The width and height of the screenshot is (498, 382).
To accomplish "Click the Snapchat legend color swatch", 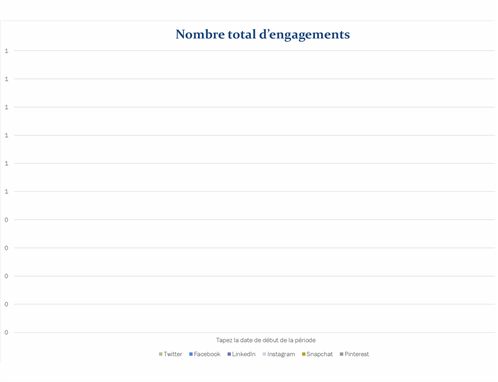I will 304,354.
